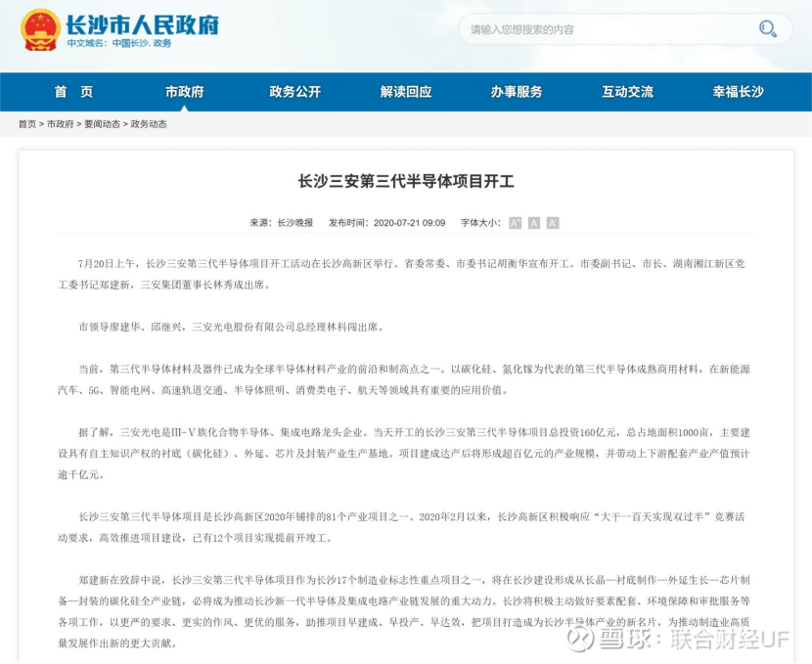This screenshot has height=664, width=812.
Task: Open the 市政府 navigation tab
Action: [x=184, y=92]
